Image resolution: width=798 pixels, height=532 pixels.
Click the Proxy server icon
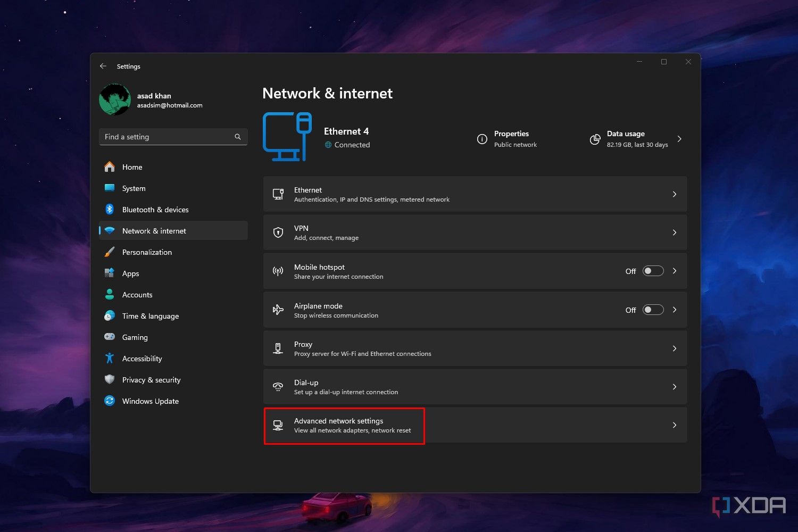pyautogui.click(x=278, y=348)
